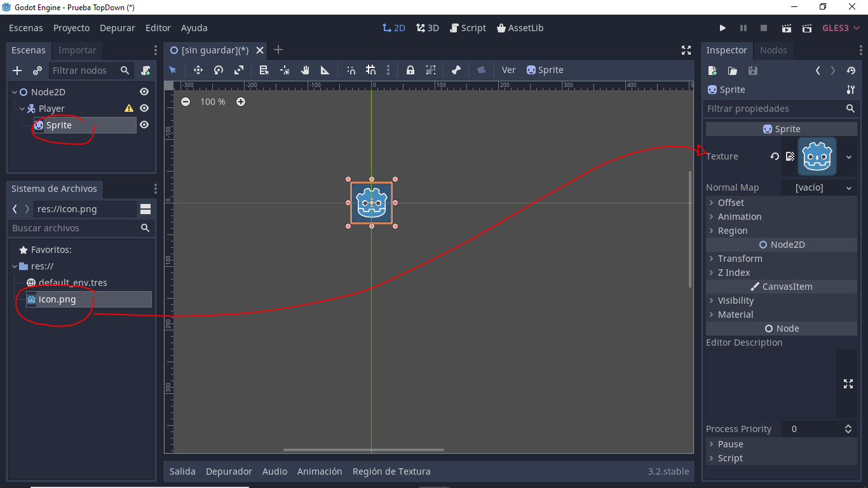Click the viewport horizontal scrollbar

point(363,450)
